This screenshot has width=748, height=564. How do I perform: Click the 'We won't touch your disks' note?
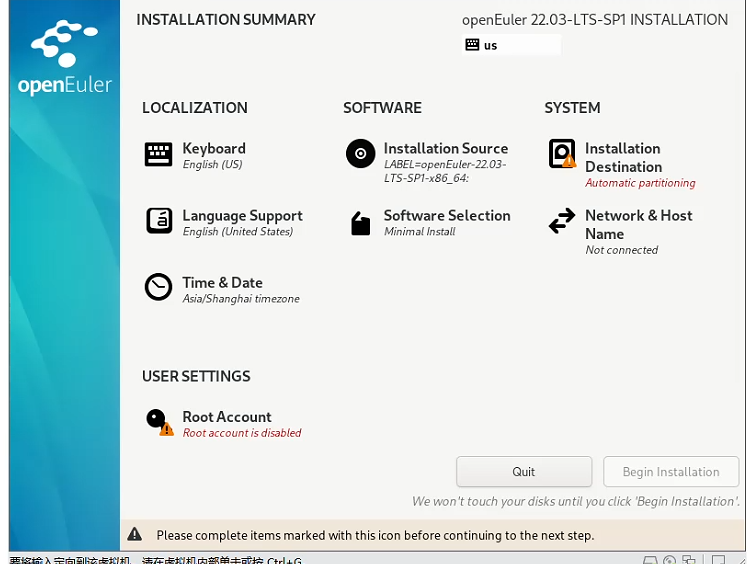[x=576, y=501]
